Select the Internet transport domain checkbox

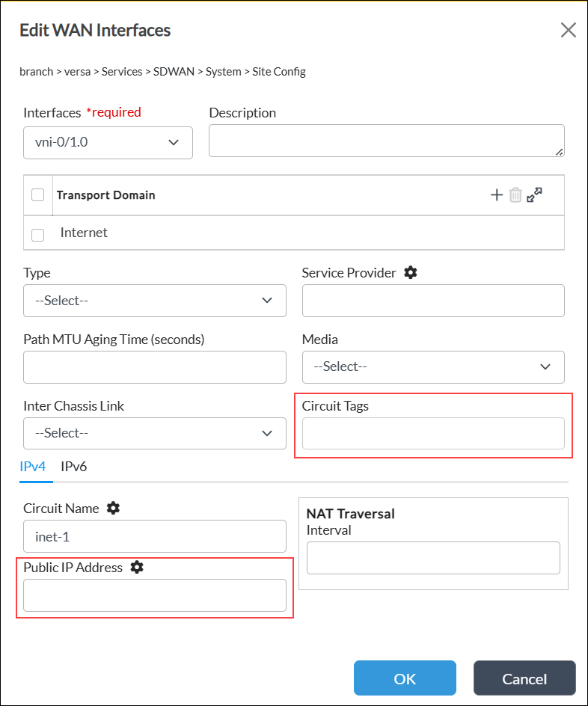tap(38, 235)
